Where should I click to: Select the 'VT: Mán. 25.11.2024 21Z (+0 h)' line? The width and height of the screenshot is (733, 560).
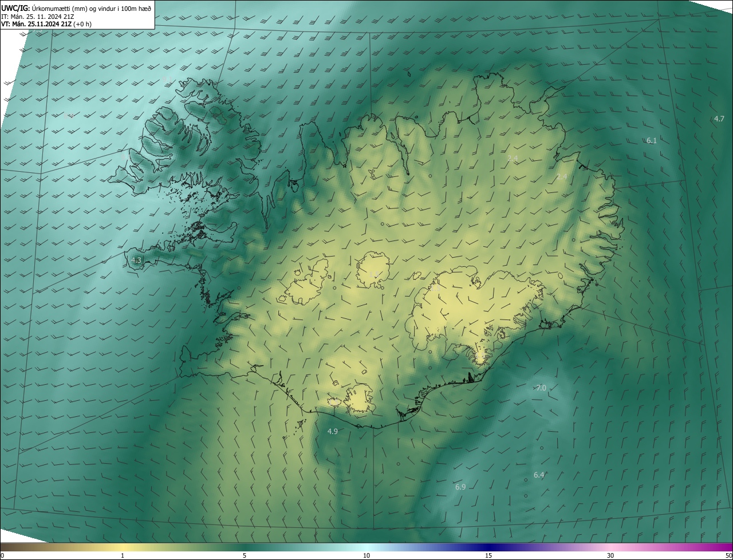pyautogui.click(x=46, y=24)
